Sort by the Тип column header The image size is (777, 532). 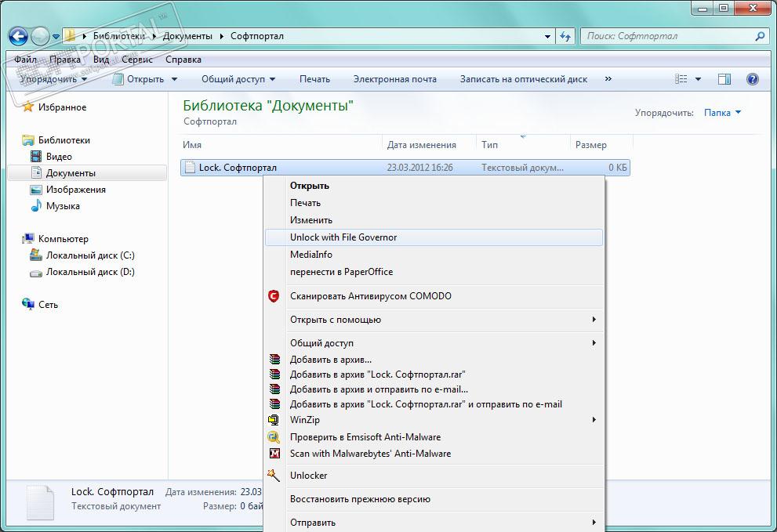489,145
